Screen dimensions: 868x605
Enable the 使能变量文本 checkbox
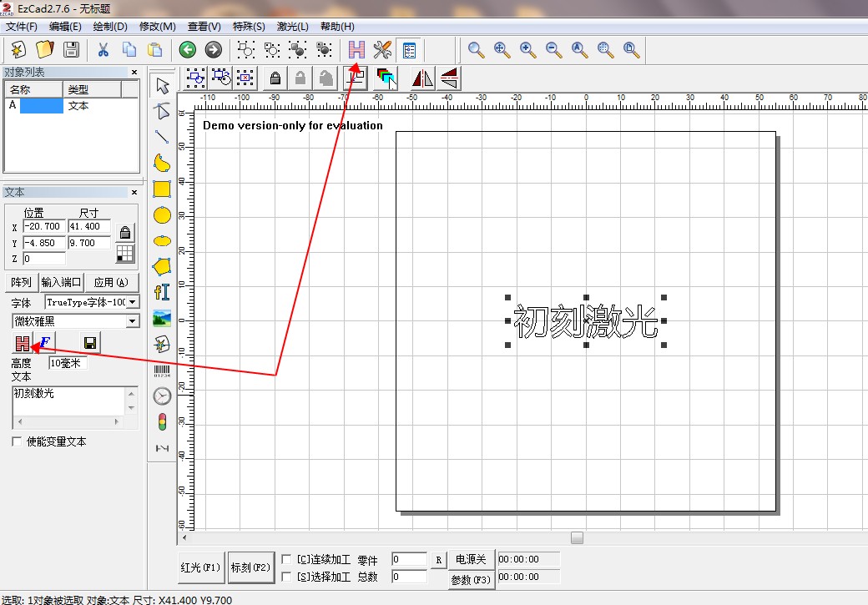tap(18, 441)
